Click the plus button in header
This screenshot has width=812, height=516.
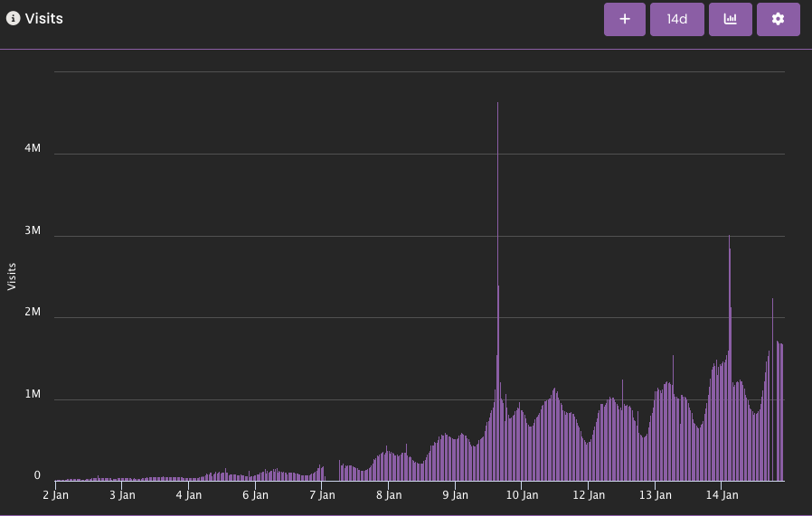(x=625, y=19)
